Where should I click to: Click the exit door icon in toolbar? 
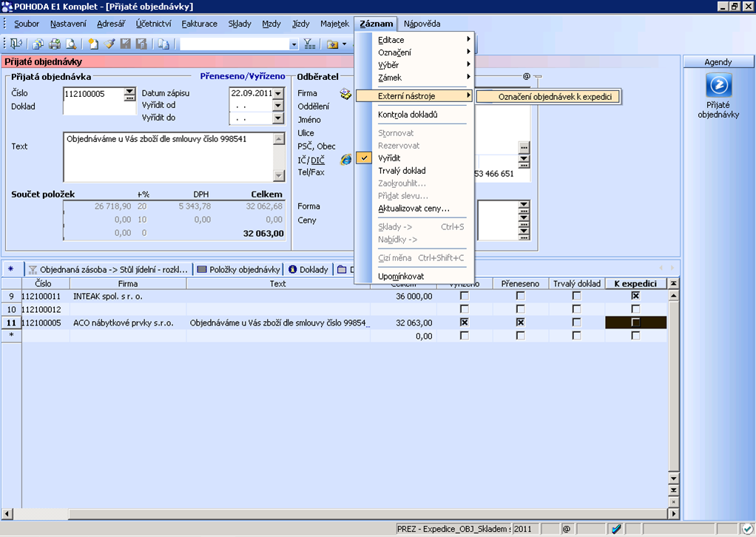pyautogui.click(x=16, y=44)
